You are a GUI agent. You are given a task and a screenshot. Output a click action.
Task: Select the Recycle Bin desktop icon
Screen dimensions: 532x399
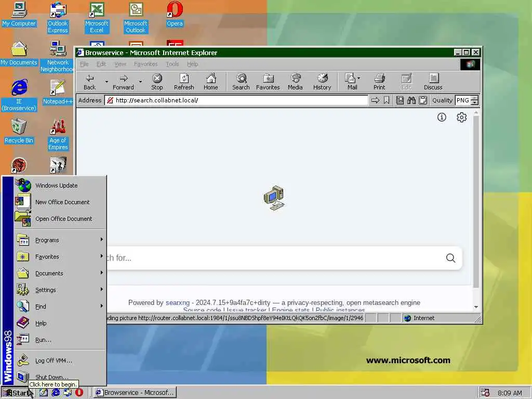point(19,131)
